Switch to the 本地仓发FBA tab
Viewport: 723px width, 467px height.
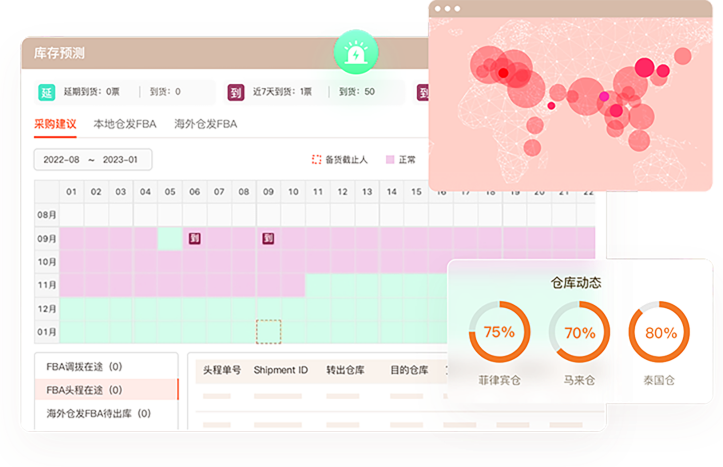click(124, 125)
